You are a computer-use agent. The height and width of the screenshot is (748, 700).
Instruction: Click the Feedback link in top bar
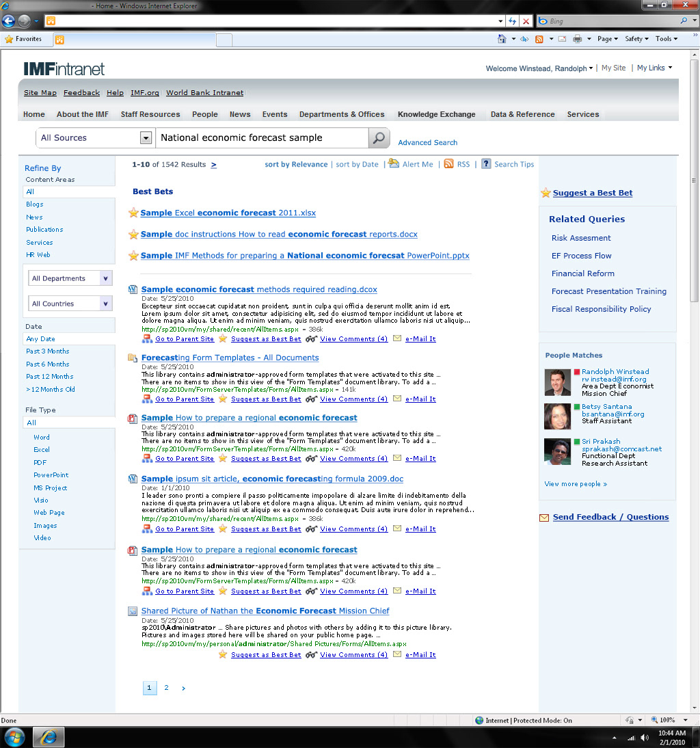[x=81, y=92]
